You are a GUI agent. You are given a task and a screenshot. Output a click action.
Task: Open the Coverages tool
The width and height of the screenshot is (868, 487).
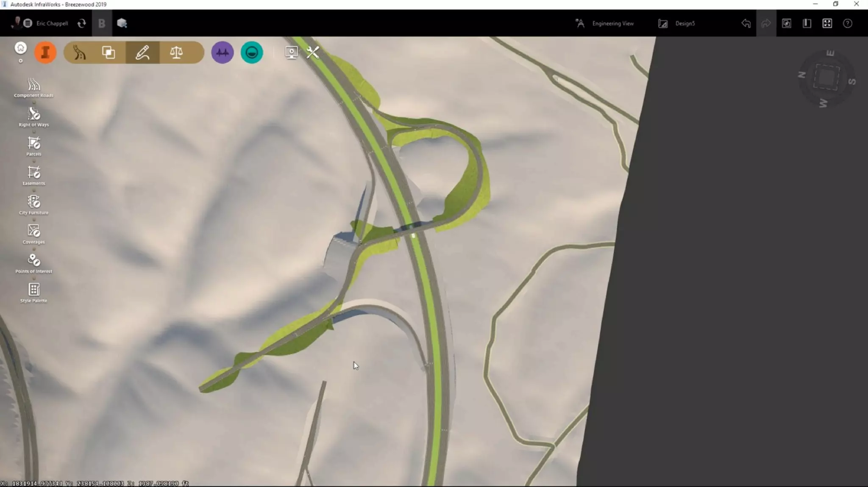(33, 231)
